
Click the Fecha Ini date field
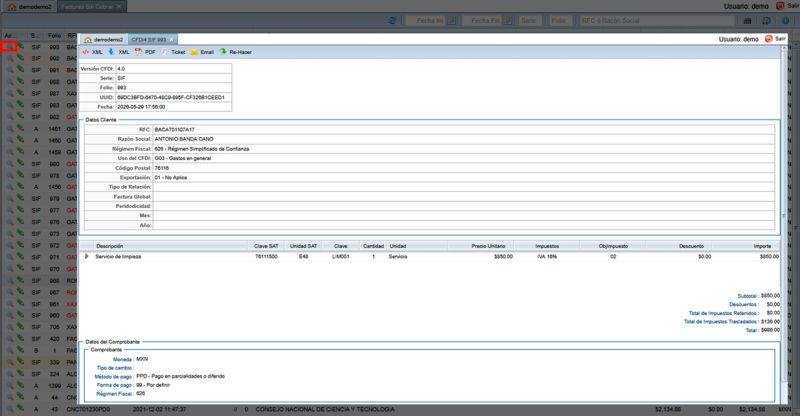[x=426, y=20]
